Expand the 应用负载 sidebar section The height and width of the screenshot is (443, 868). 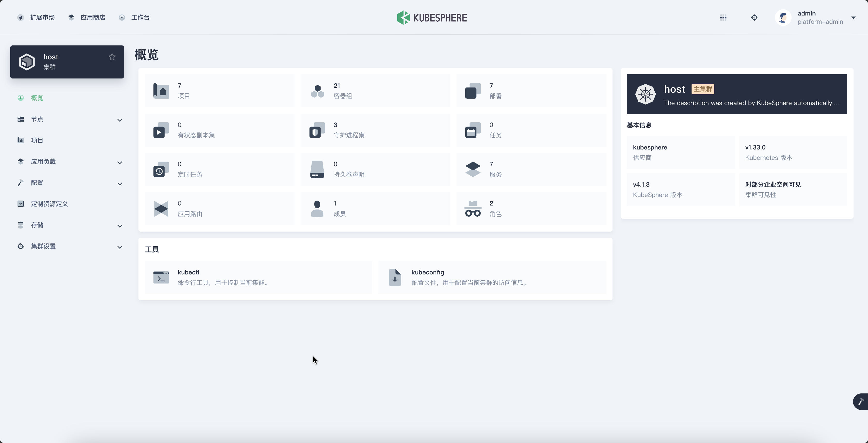pyautogui.click(x=120, y=163)
